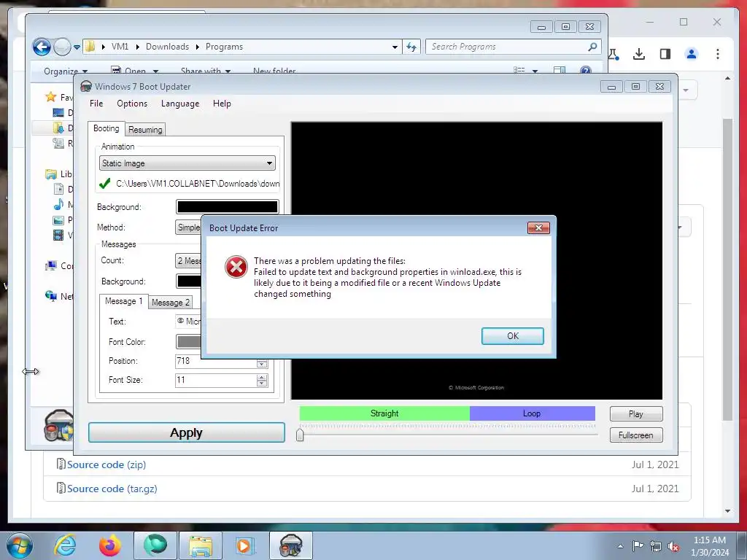Click the Forward arrow in the Explorer window
Screen dimensions: 747x560
[62, 47]
